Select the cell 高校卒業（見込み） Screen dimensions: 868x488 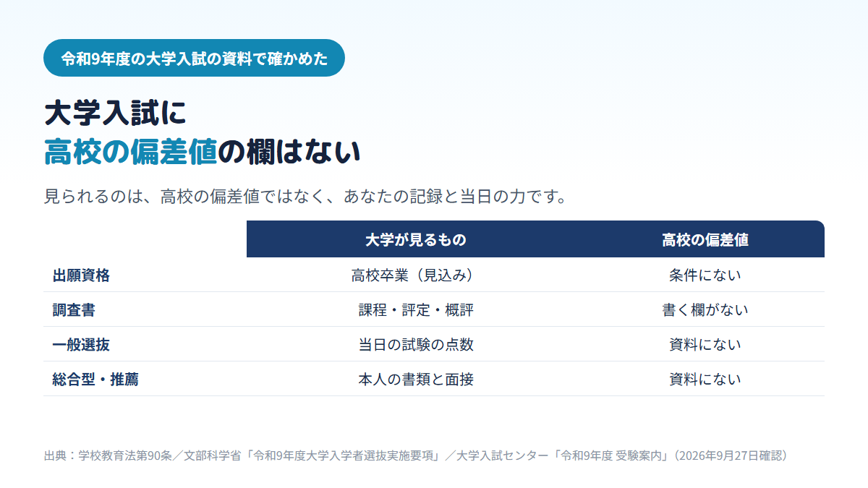click(416, 275)
